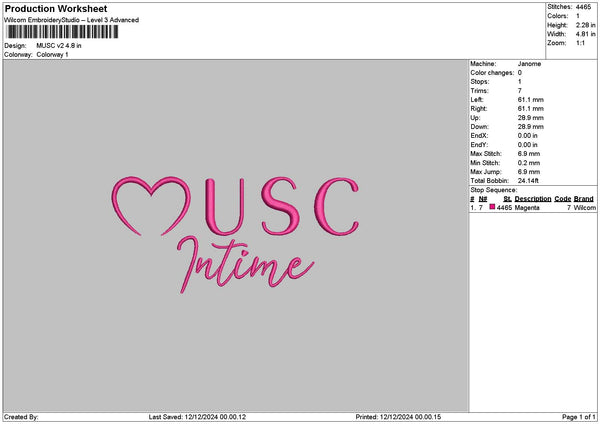
Task: Click the Right 61.1 mm value
Action: click(x=530, y=109)
